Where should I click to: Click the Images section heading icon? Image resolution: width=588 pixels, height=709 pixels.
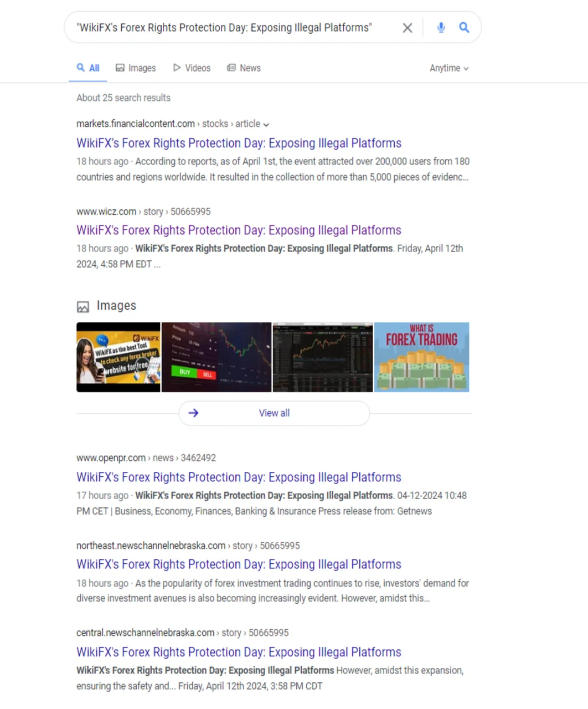(x=83, y=306)
